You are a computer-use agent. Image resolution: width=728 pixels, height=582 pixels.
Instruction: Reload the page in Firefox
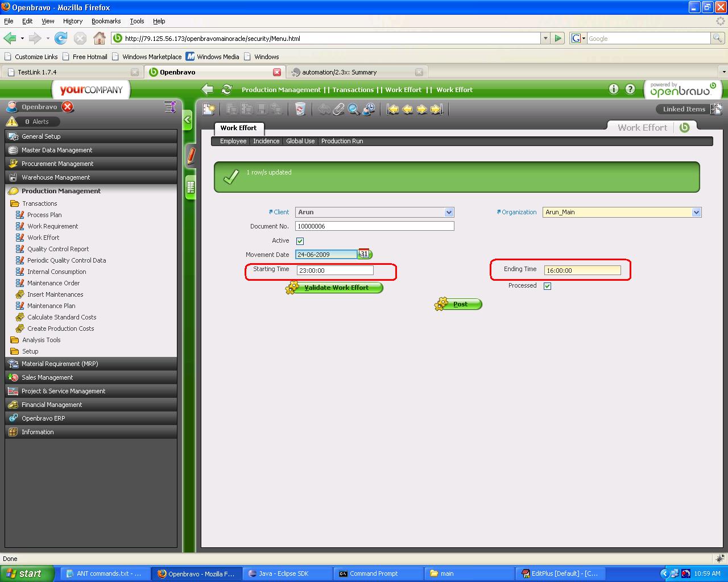click(x=61, y=38)
